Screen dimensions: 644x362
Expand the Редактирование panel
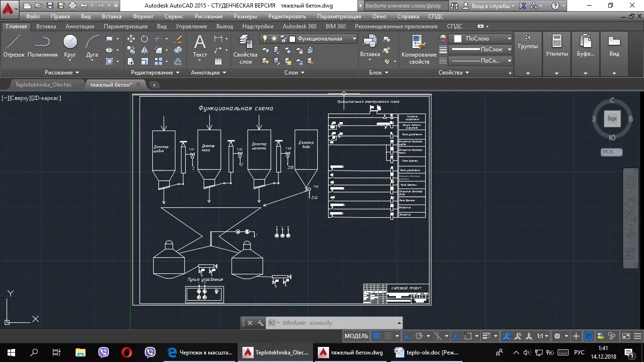click(x=155, y=73)
